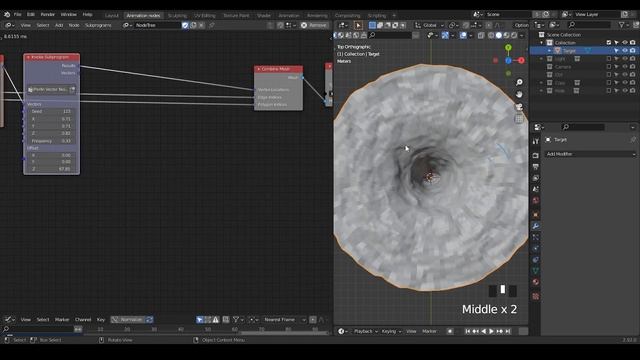This screenshot has width=640, height=360.
Task: Adjust the Vectors X value slider
Action: pos(51,119)
